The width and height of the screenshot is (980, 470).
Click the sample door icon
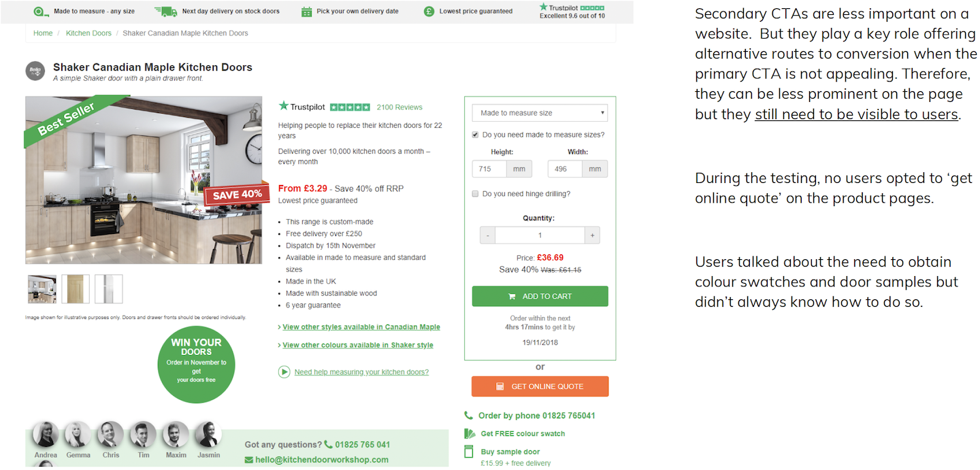coord(468,452)
